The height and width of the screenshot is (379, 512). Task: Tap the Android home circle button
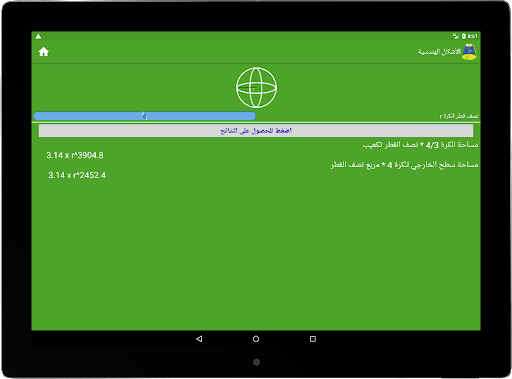click(x=256, y=339)
